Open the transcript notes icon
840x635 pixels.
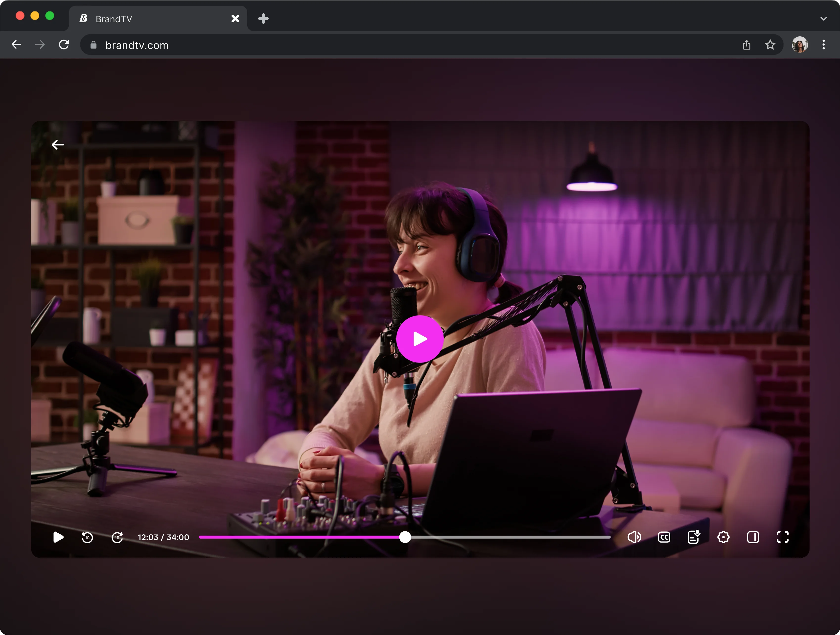pyautogui.click(x=693, y=537)
